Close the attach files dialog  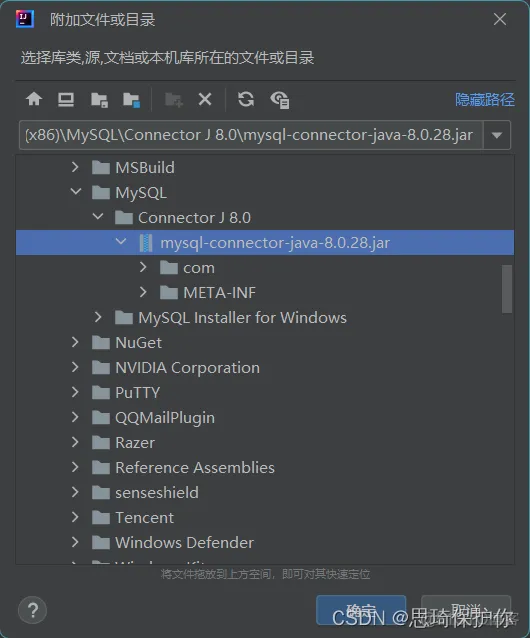point(500,19)
